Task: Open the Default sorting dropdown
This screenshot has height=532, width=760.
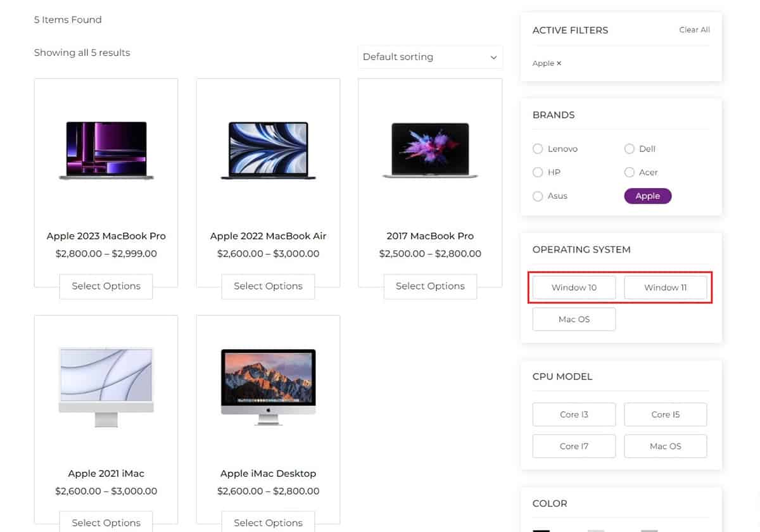Action: (x=430, y=57)
